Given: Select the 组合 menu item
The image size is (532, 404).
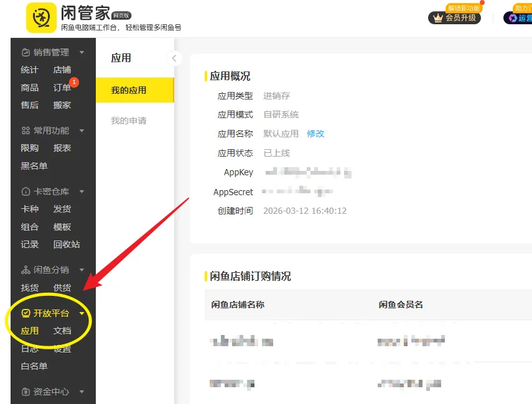Looking at the screenshot, I should click(x=29, y=227).
